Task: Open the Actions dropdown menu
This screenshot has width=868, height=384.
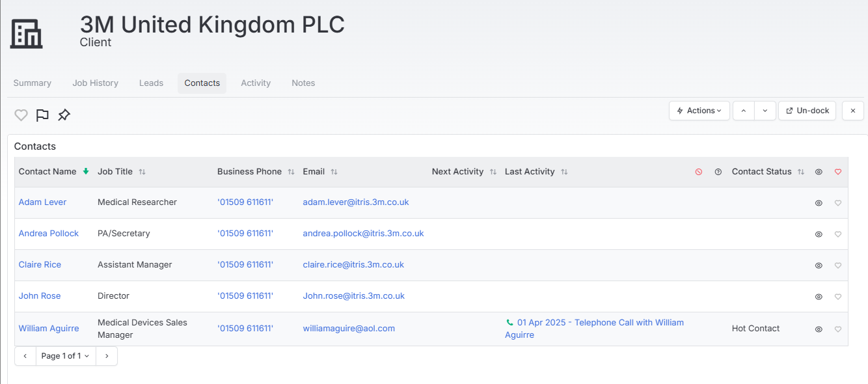Action: (699, 111)
